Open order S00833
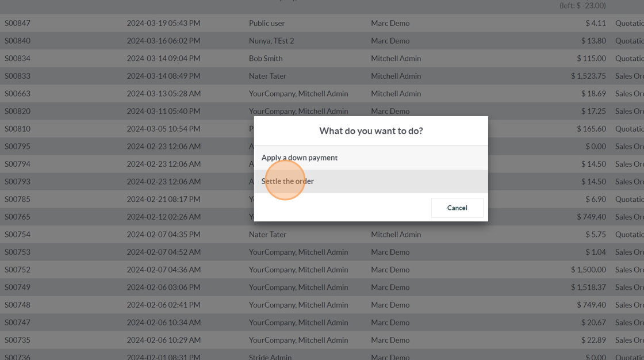This screenshot has width=644, height=360. click(17, 76)
